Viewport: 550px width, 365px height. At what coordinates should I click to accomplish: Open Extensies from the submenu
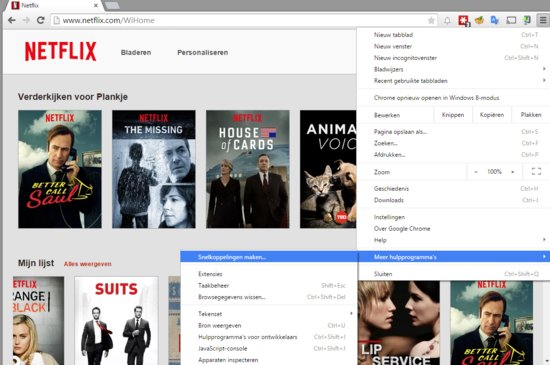269,274
